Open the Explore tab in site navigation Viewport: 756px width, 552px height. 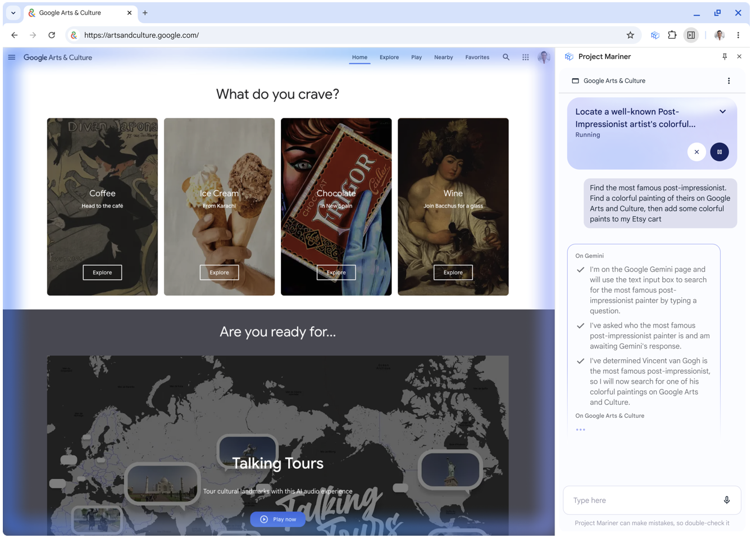tap(389, 57)
